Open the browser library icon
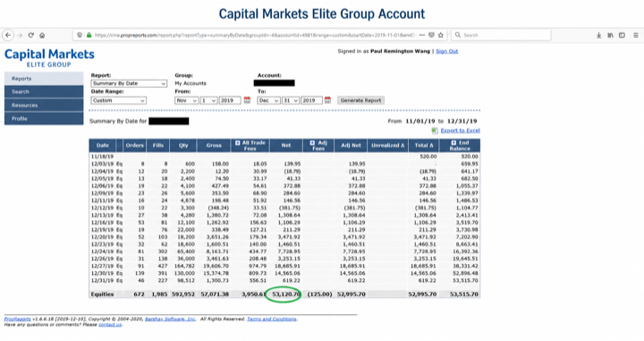The width and height of the screenshot is (644, 341). (x=610, y=35)
